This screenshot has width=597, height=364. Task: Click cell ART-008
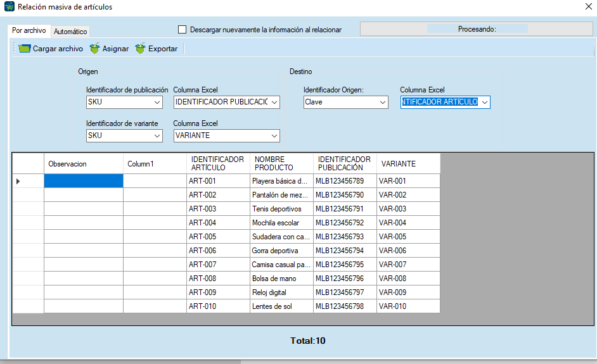click(218, 279)
